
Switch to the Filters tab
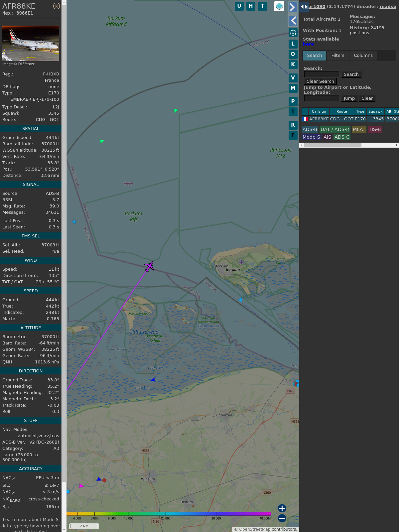point(338,56)
